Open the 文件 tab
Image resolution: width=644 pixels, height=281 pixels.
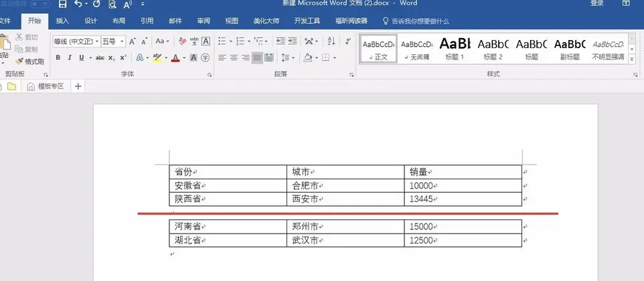[4, 21]
